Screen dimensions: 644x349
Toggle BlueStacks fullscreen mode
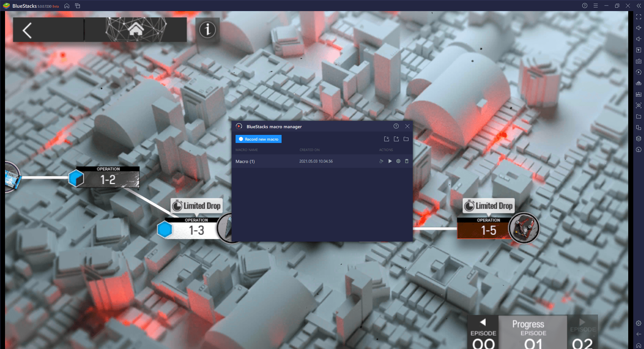(x=638, y=17)
